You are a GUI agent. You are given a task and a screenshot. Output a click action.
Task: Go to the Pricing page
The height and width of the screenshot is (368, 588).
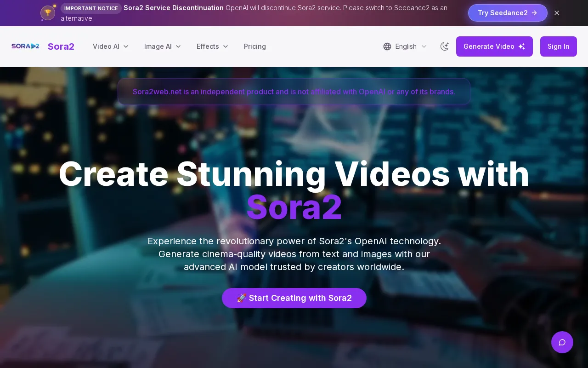click(x=255, y=46)
